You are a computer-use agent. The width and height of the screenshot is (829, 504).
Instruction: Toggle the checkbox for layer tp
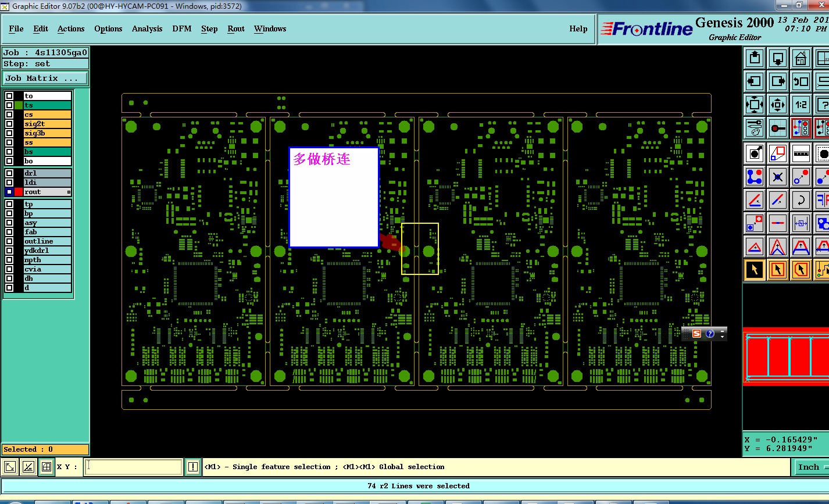(x=9, y=204)
